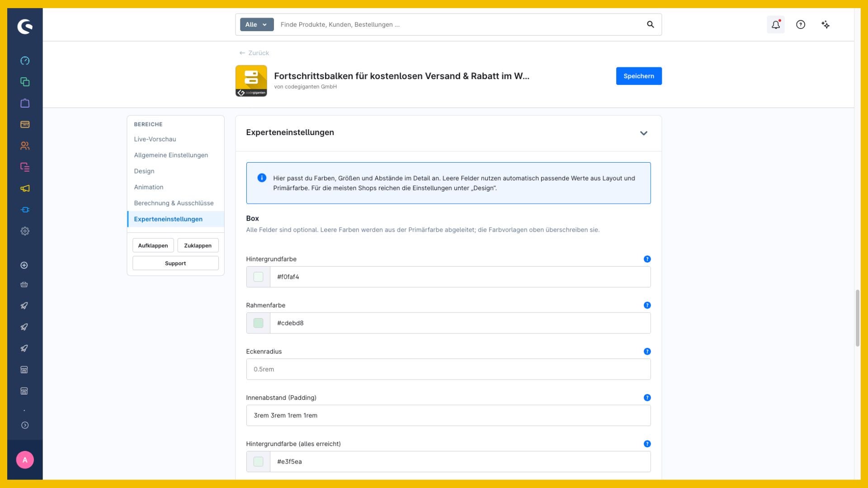868x488 pixels.
Task: Open the Content icon in the sidebar
Action: coord(25,167)
